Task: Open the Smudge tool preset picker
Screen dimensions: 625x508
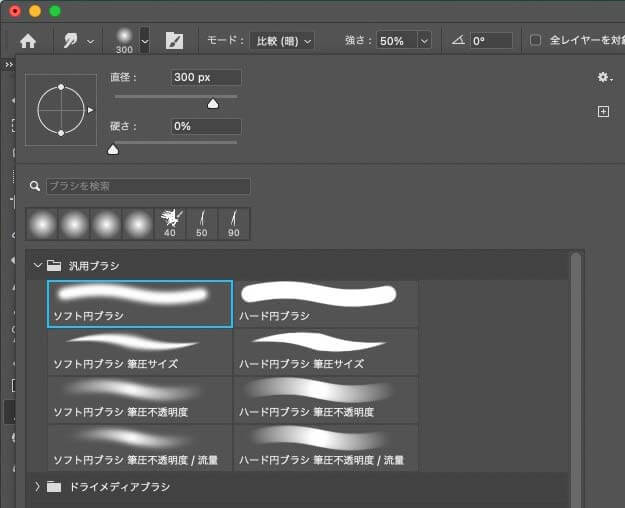Action: click(71, 41)
